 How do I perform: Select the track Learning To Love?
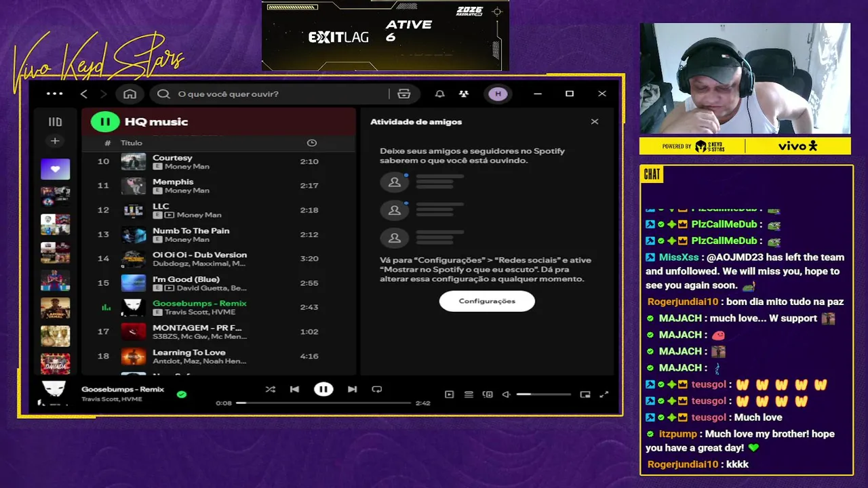(218, 356)
